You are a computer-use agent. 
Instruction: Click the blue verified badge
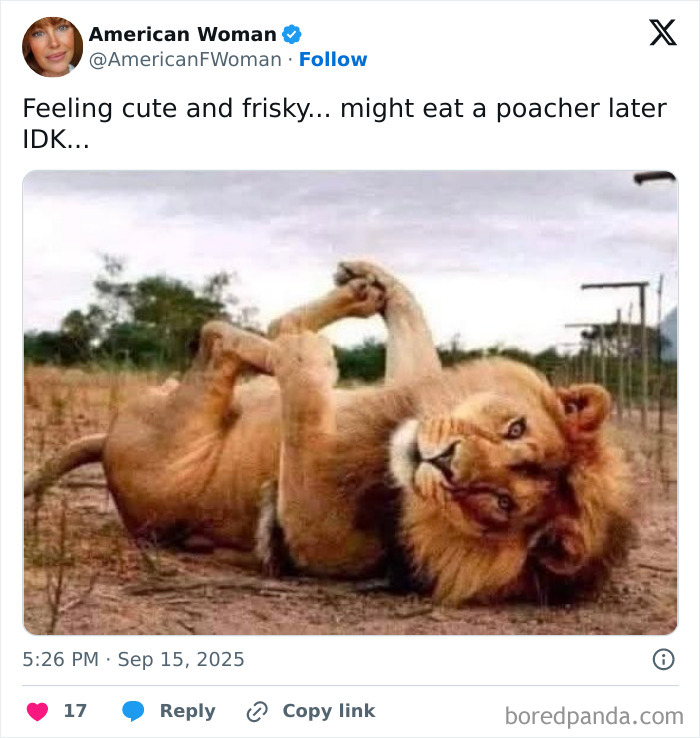point(292,34)
